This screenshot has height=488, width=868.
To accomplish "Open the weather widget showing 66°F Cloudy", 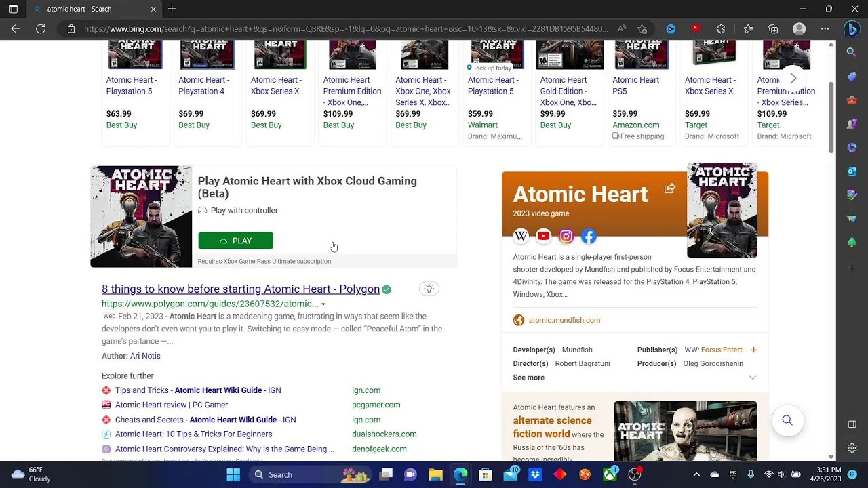I will 31,474.
